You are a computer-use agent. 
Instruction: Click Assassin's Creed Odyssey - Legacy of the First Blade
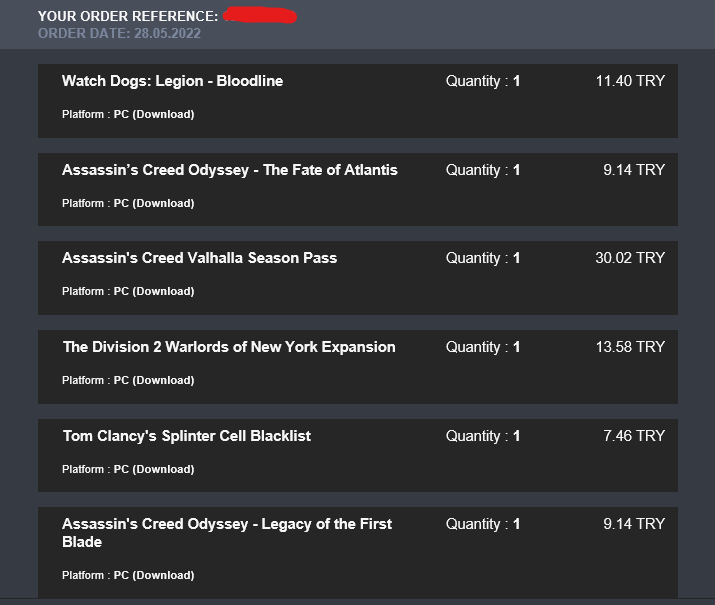point(227,533)
